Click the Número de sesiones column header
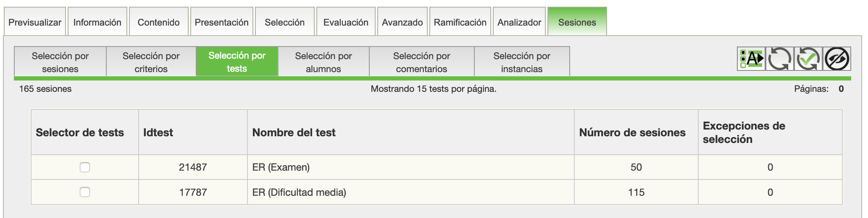The width and height of the screenshot is (868, 218). [632, 132]
